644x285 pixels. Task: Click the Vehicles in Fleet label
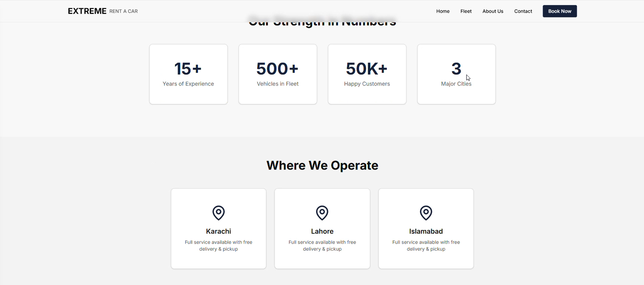pos(278,84)
